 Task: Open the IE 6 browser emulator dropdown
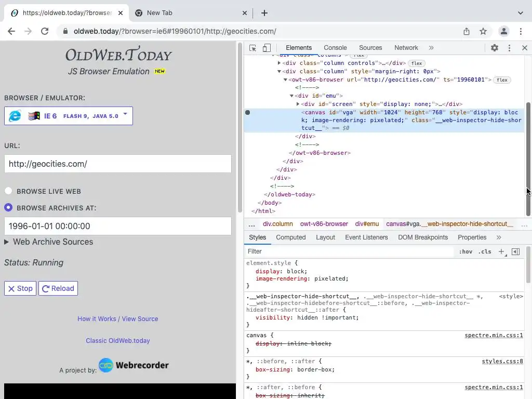(x=69, y=116)
